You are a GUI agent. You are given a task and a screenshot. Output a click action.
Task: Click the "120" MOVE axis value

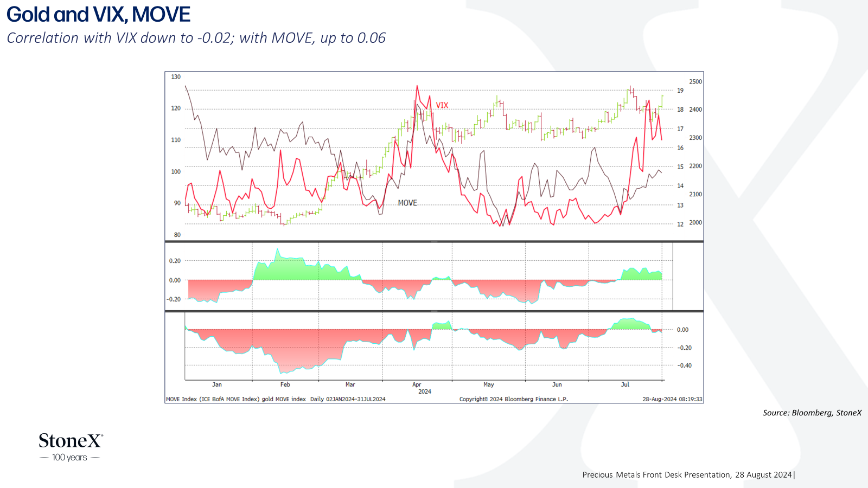click(x=176, y=108)
